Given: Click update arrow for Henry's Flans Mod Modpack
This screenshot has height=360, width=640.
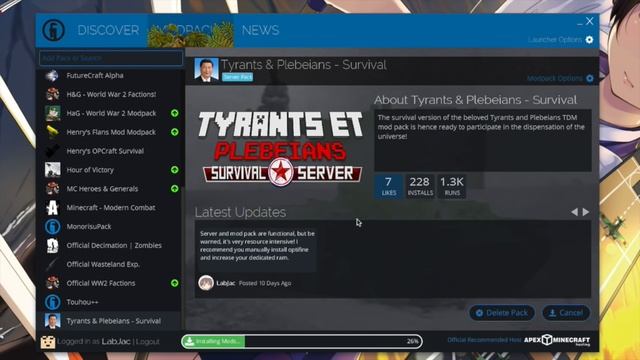Looking at the screenshot, I should 175,132.
